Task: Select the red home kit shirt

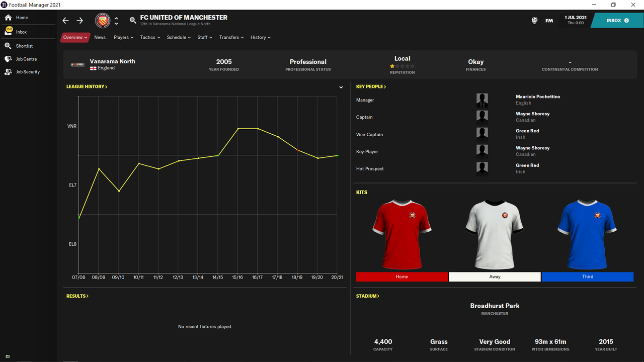Action: click(401, 234)
